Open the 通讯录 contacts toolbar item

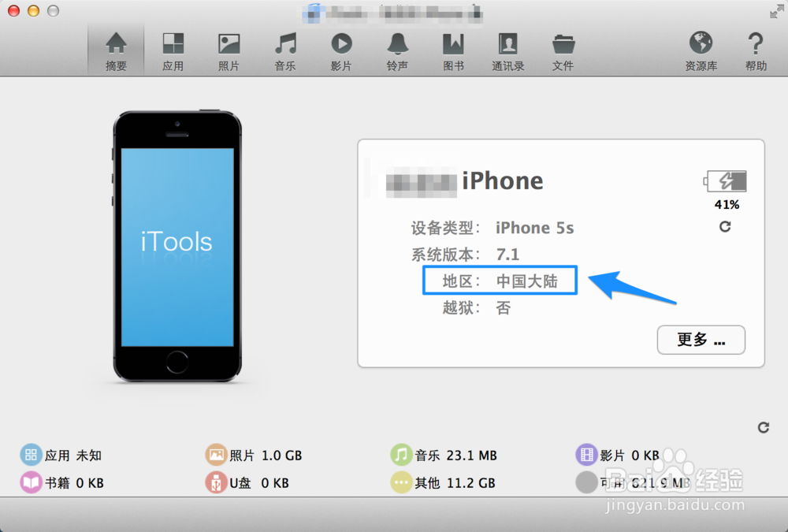point(508,50)
